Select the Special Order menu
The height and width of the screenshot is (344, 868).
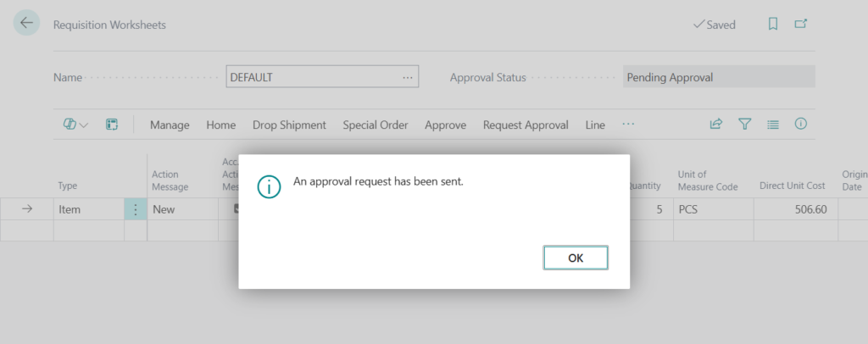[376, 125]
